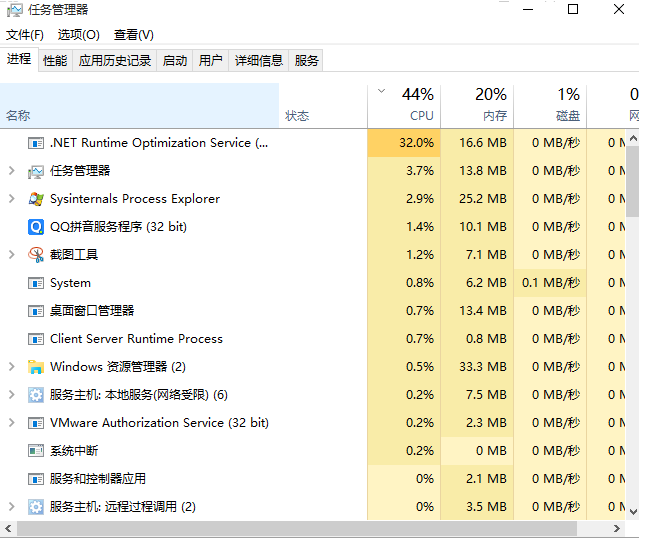Click the 截图工具 scissors icon
This screenshot has width=647, height=545.
[36, 255]
